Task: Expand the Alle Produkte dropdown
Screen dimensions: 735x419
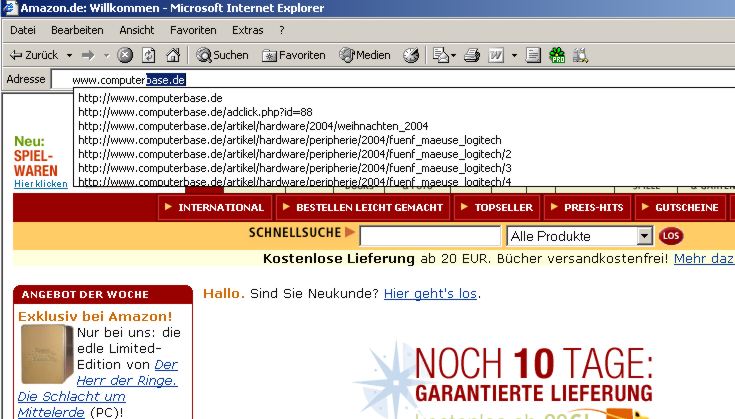Action: (x=645, y=236)
